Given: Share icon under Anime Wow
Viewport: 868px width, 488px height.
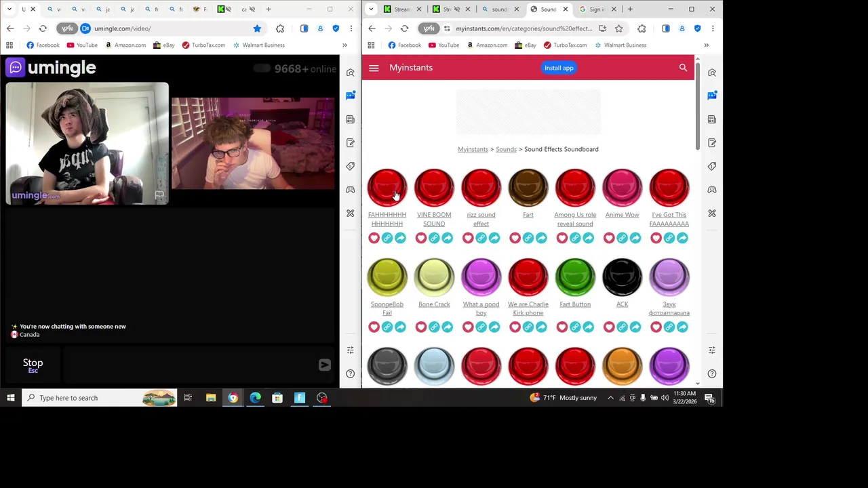Looking at the screenshot, I should 635,238.
